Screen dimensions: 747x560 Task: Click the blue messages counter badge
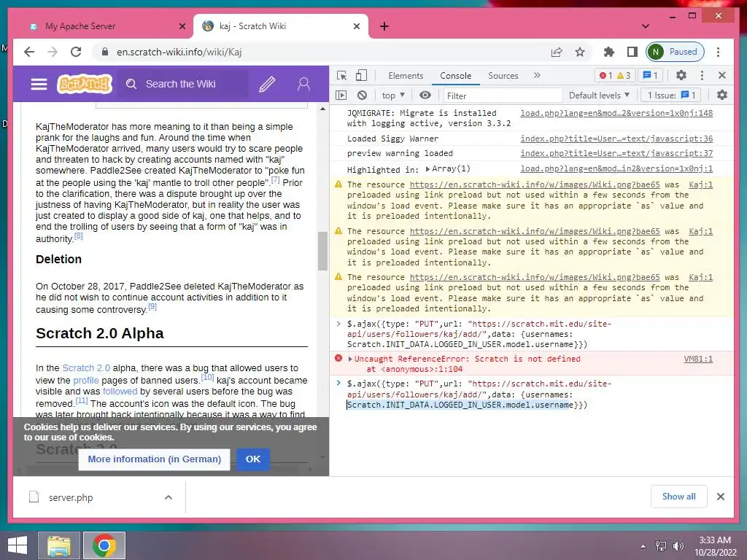(650, 75)
